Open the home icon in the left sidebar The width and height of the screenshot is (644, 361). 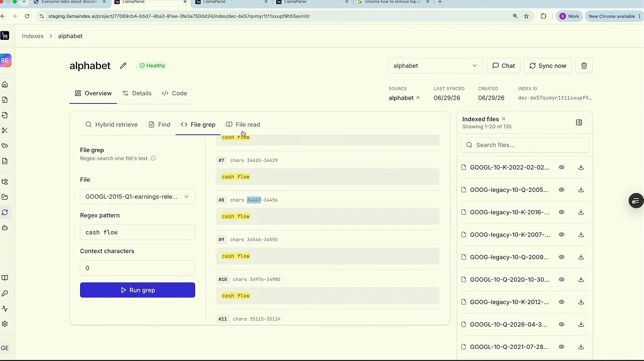point(5,85)
